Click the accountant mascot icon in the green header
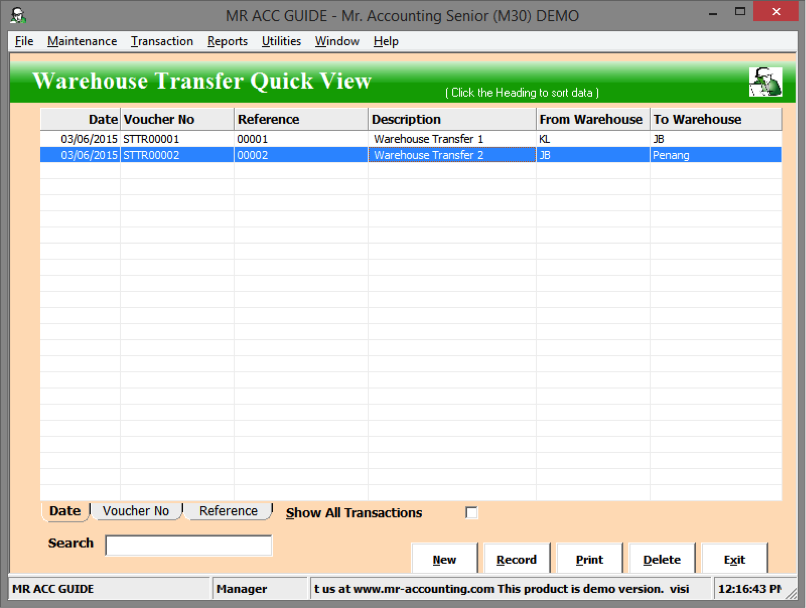806x608 pixels. point(765,82)
